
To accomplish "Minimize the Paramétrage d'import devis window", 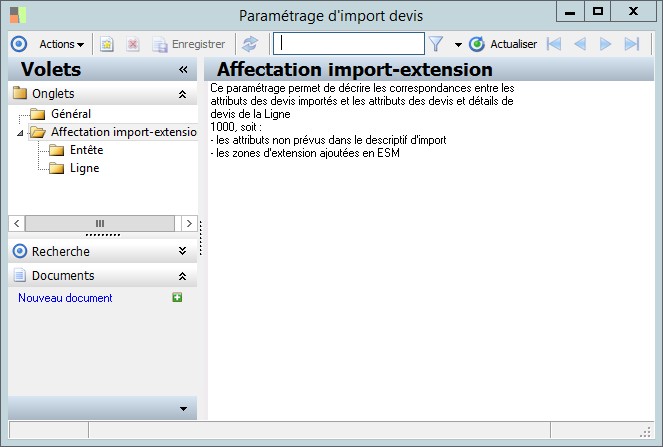I will point(570,12).
